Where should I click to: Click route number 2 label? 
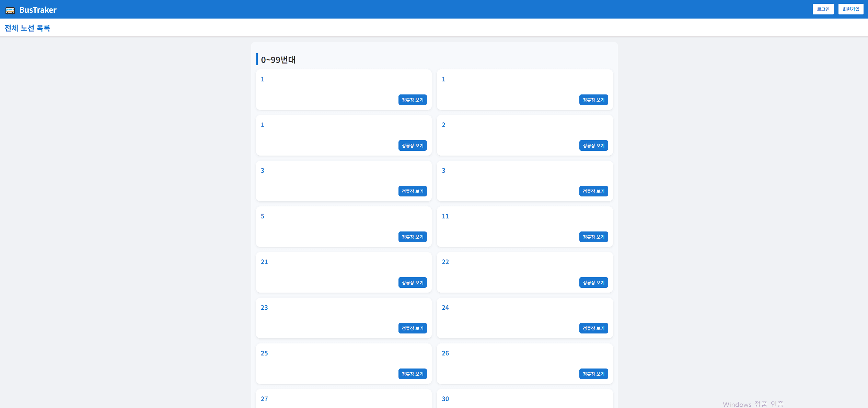(x=443, y=125)
